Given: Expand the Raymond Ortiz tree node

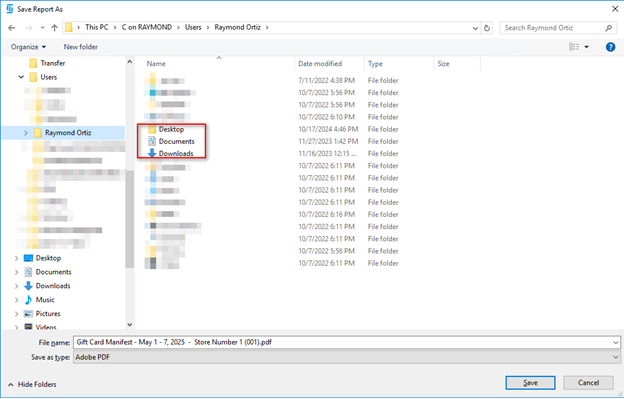Looking at the screenshot, I should [x=26, y=133].
